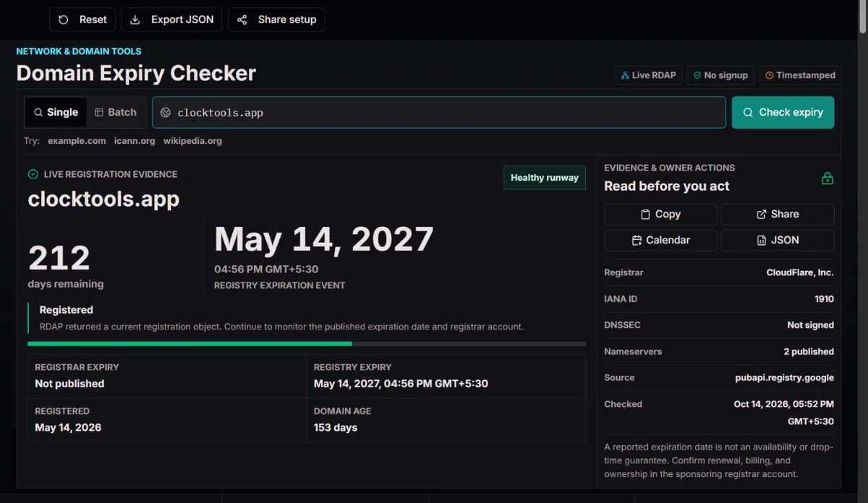This screenshot has width=868, height=503.
Task: Click the pubapi.registry.google source value
Action: pos(785,377)
